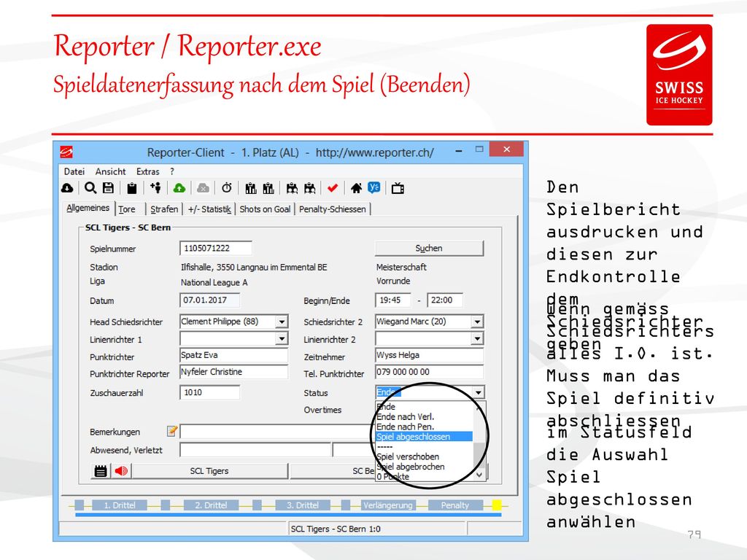Click the cloud download toolbar icon
Screen dimensions: 747x560
tap(67, 189)
